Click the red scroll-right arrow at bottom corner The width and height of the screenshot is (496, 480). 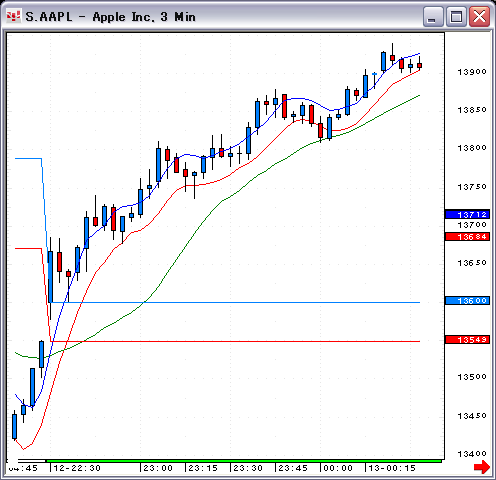click(482, 466)
